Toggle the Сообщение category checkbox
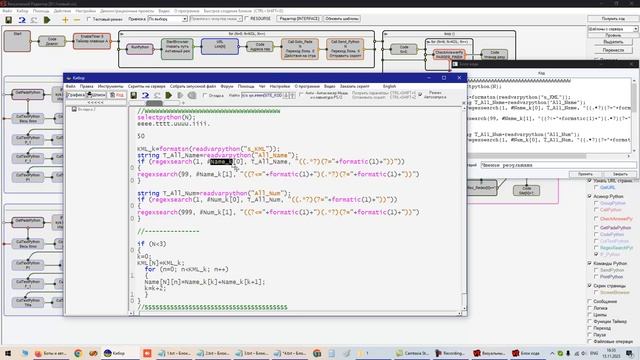Viewport: 640px width, 360px height. 589,301
